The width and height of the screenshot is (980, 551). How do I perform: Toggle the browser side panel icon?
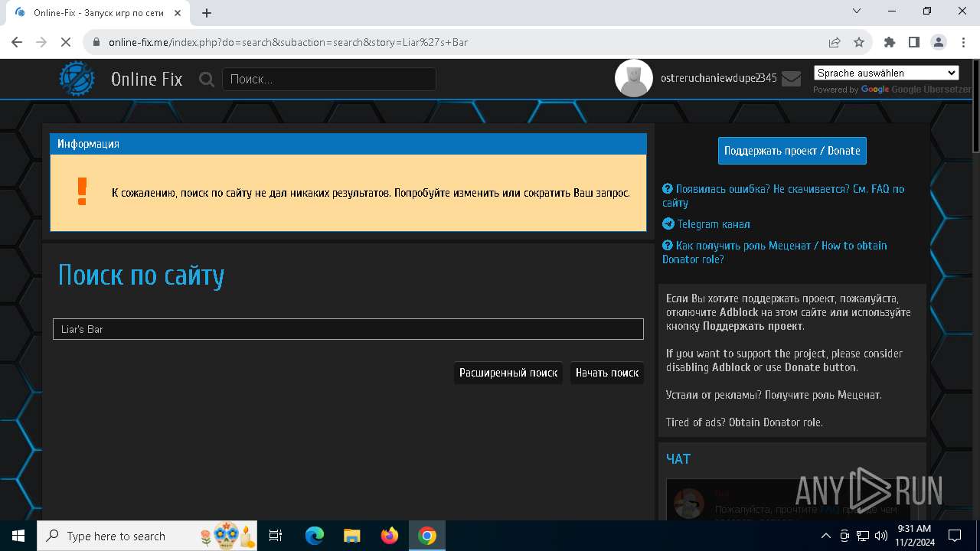pyautogui.click(x=914, y=42)
